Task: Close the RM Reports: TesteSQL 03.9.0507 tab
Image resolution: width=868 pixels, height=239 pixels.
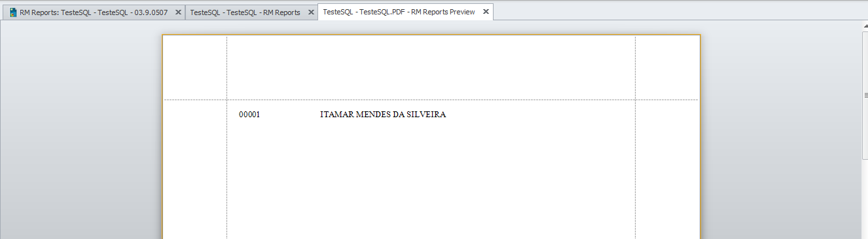Action: point(178,12)
